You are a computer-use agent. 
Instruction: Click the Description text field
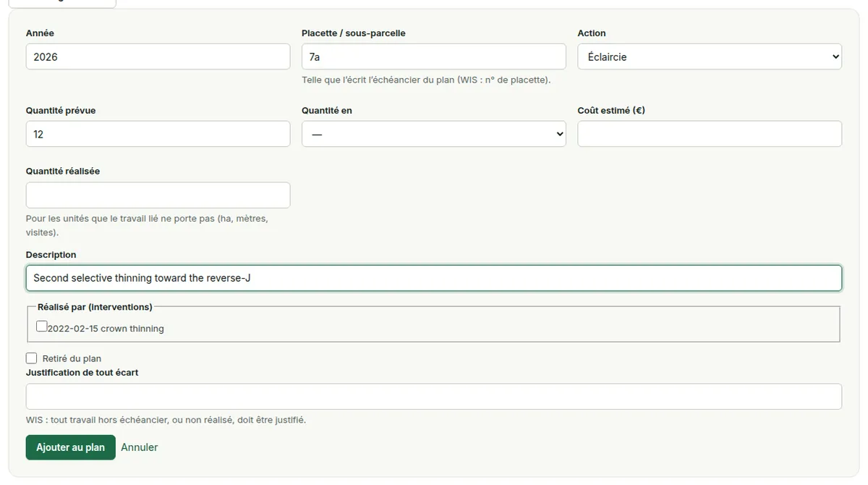point(434,278)
